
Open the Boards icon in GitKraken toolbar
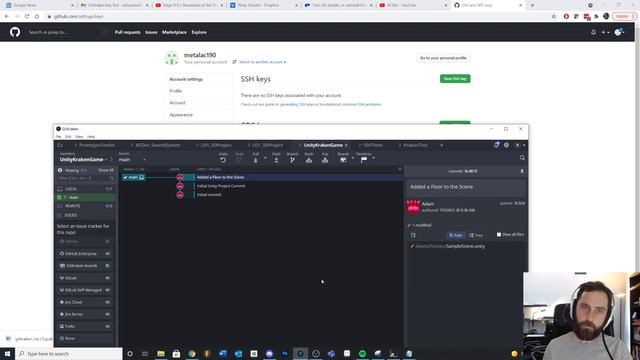[343, 160]
